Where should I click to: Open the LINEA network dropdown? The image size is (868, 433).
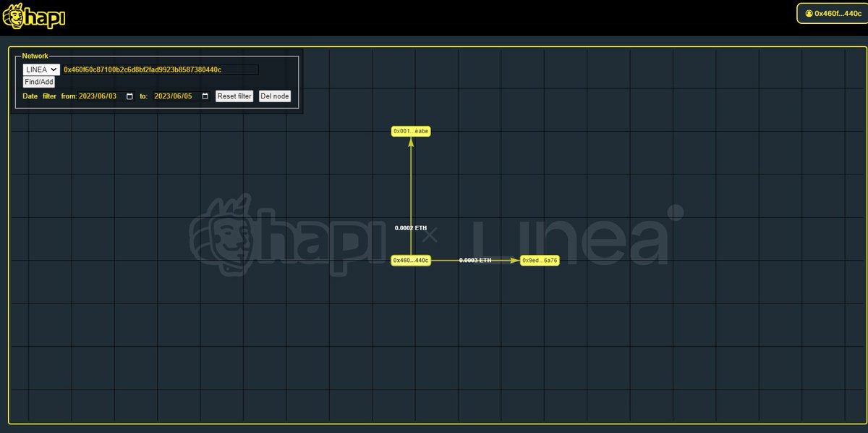(x=41, y=70)
